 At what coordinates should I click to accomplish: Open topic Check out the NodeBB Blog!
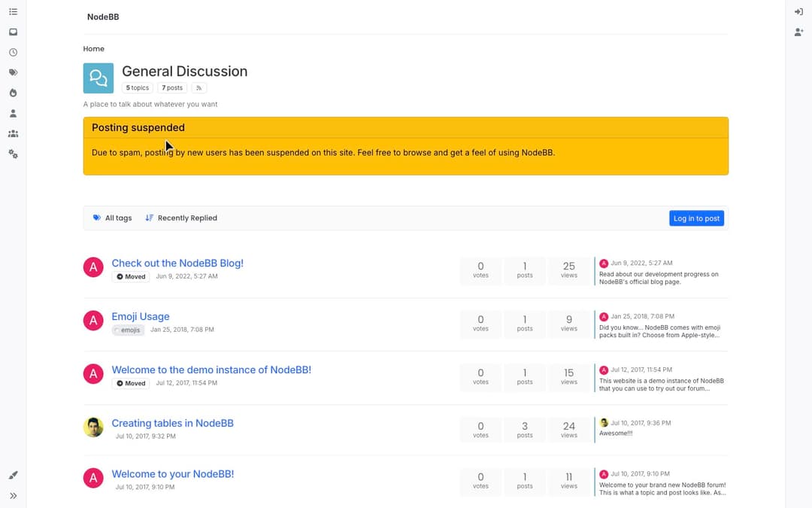pyautogui.click(x=177, y=263)
